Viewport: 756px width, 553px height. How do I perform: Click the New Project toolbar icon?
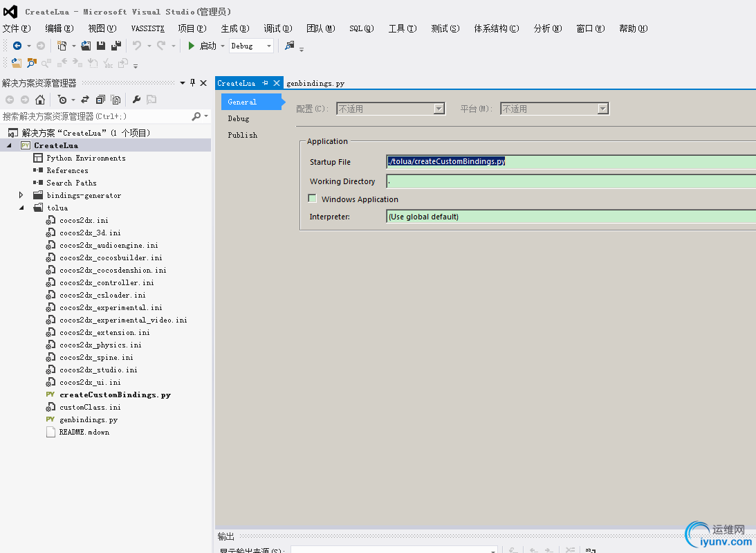pos(62,46)
